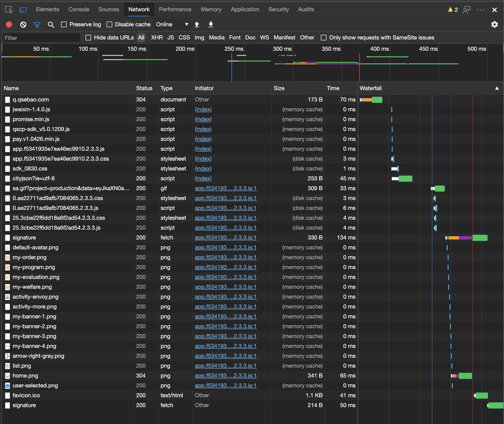Image resolution: width=504 pixels, height=424 pixels.
Task: Select the XHR filter type
Action: [x=157, y=38]
